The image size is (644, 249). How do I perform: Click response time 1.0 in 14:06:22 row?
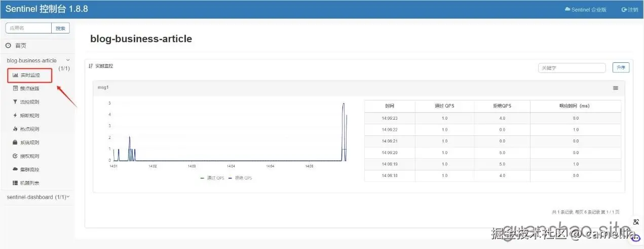[576, 130]
